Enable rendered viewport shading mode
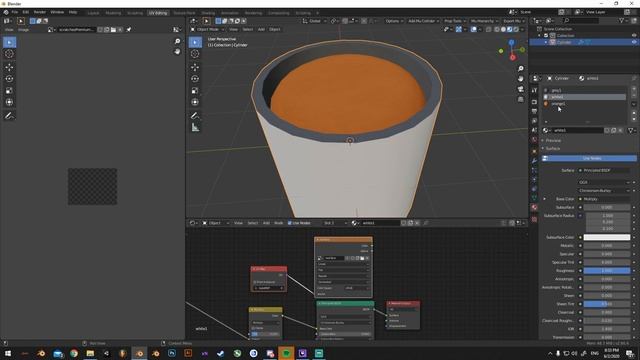Image resolution: width=640 pixels, height=360 pixels. [x=516, y=29]
